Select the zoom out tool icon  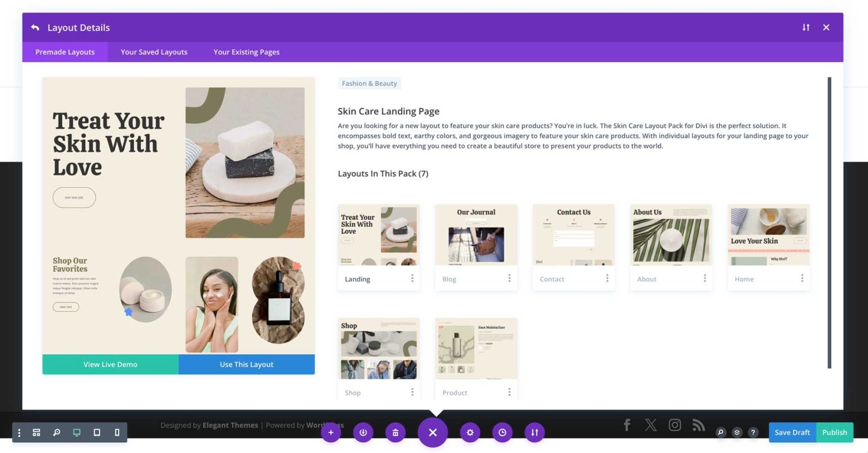pyautogui.click(x=56, y=432)
